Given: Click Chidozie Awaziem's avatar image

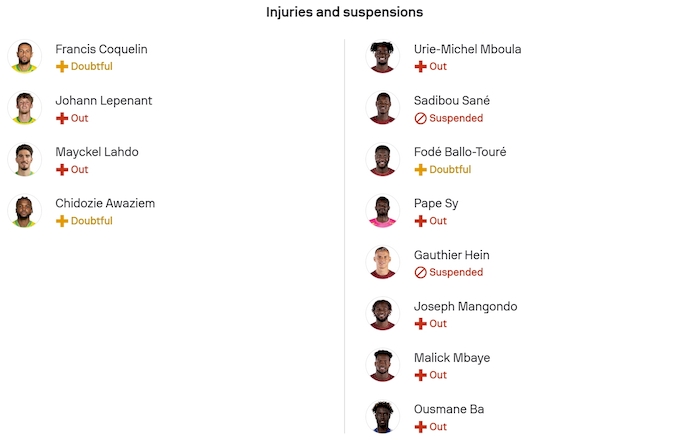Looking at the screenshot, I should tap(24, 211).
